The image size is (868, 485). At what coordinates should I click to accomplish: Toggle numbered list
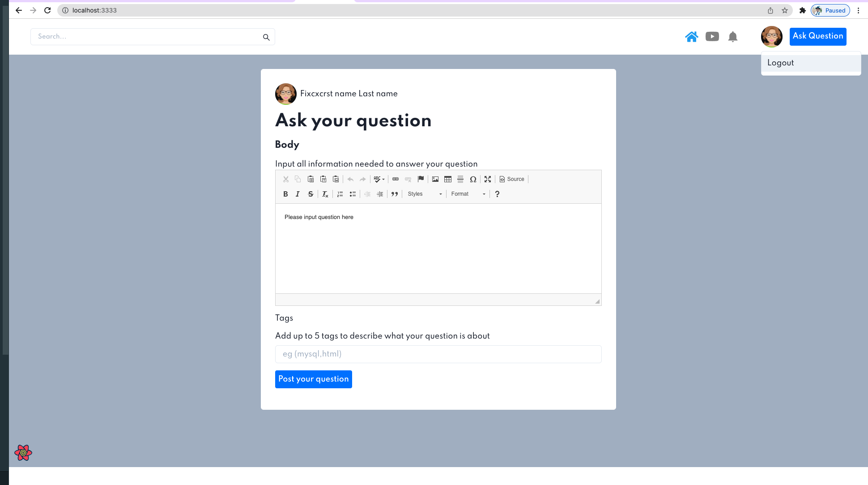click(340, 194)
